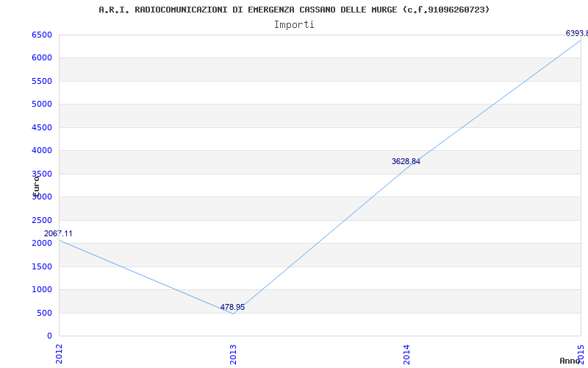Click the 4000 y-axis value
This screenshot has height=368, width=588.
click(42, 151)
